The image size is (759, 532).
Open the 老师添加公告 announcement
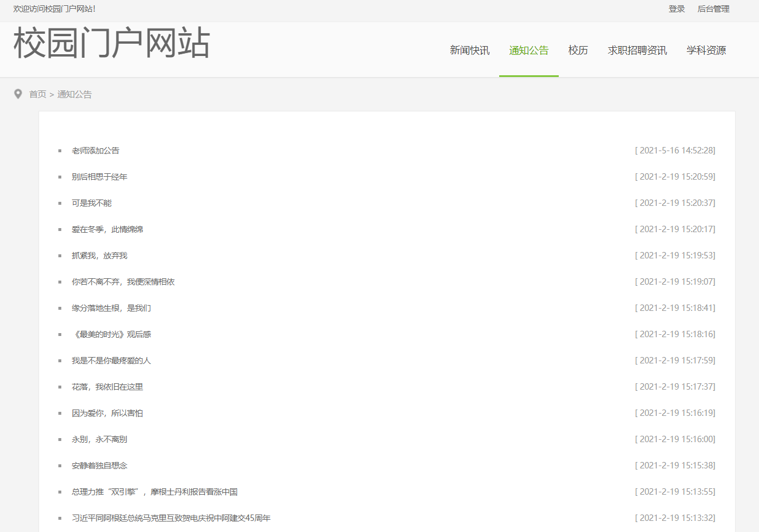(x=96, y=150)
